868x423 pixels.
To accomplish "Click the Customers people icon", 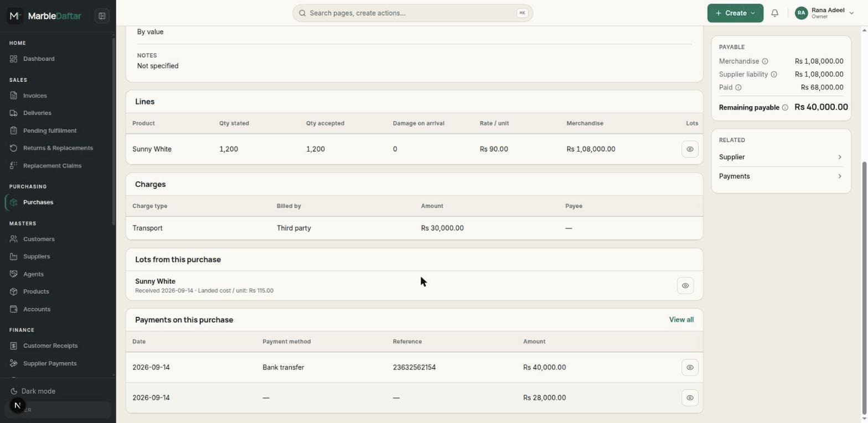I will [x=14, y=239].
